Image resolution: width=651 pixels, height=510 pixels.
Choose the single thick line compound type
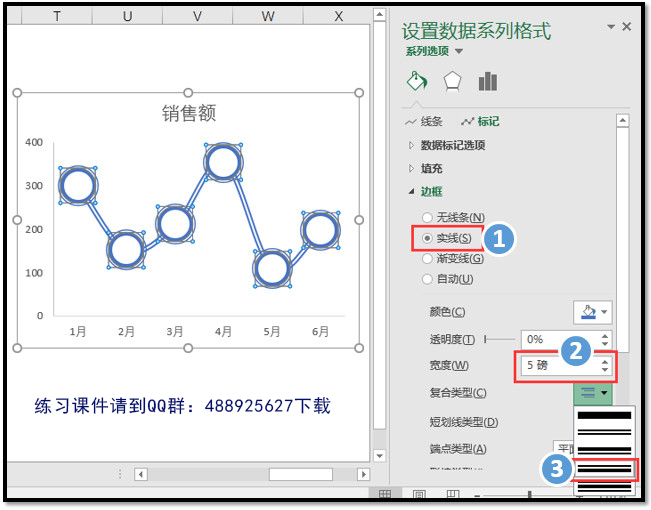click(604, 415)
